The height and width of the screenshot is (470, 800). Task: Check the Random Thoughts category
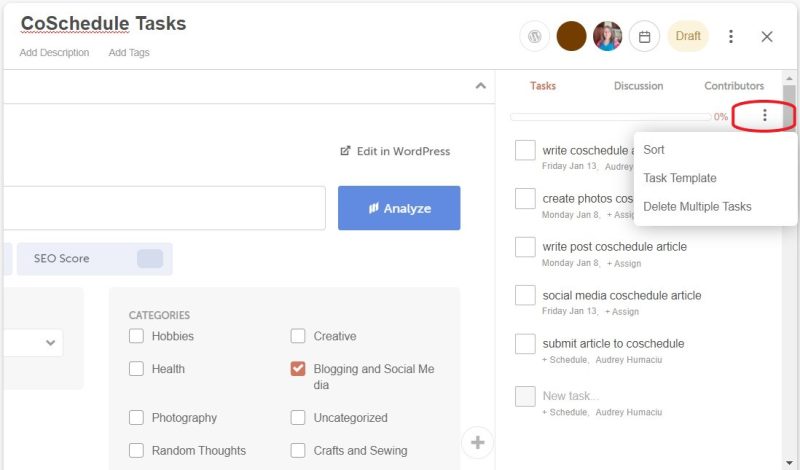[x=136, y=451]
